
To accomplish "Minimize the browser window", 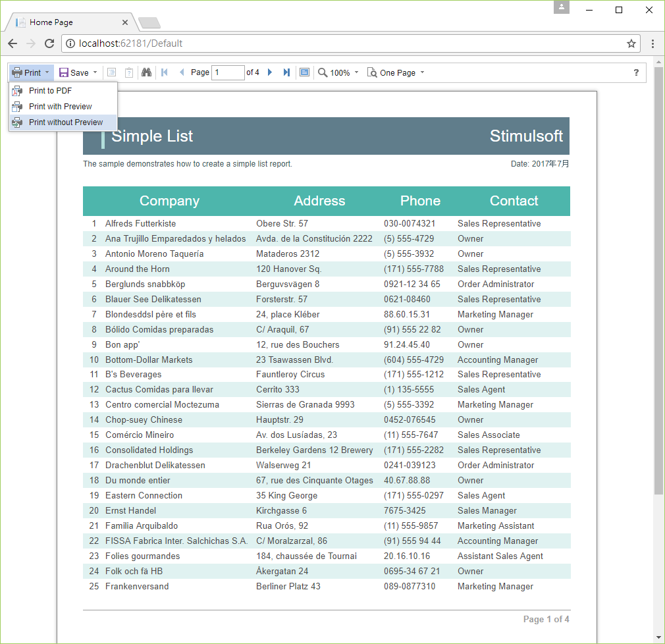I will tap(589, 10).
